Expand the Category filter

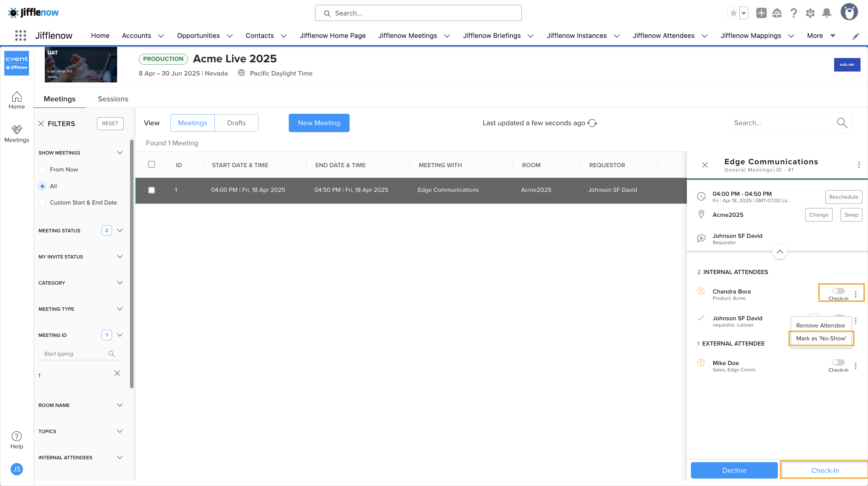(120, 283)
